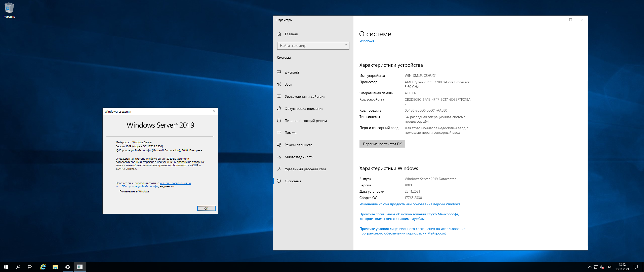This screenshot has height=272, width=644.
Task: Switch to Settings gear on taskbar
Action: click(x=68, y=267)
